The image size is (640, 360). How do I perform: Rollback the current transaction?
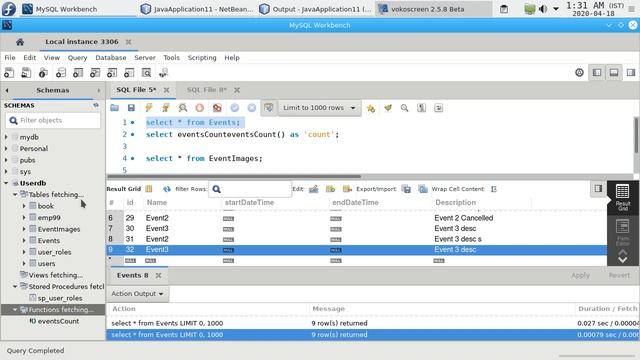[x=252, y=108]
